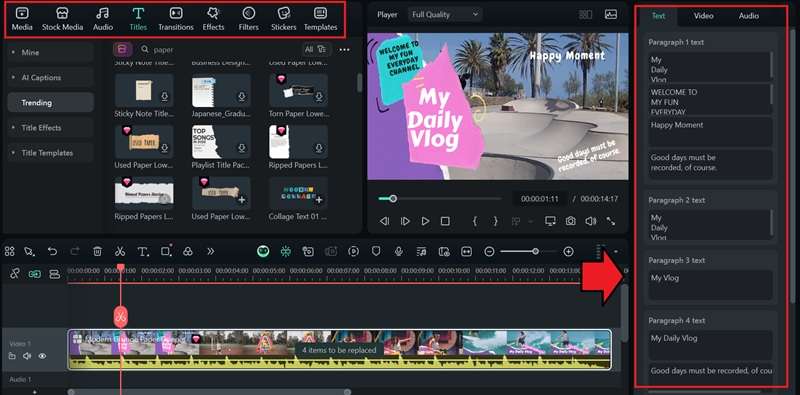Image resolution: width=800 pixels, height=395 pixels.
Task: Click the undo arrow in timeline toolbar
Action: coord(52,251)
